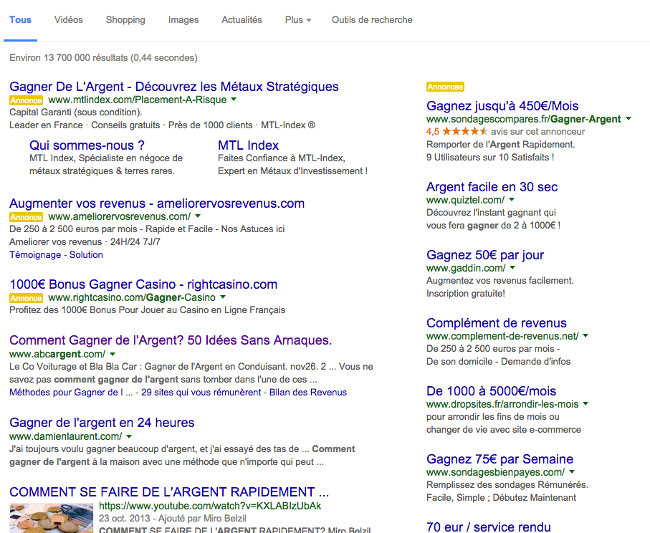The width and height of the screenshot is (650, 533).
Task: Expand arrow next to sondagesbienpayes.com URL
Action: tap(572, 472)
